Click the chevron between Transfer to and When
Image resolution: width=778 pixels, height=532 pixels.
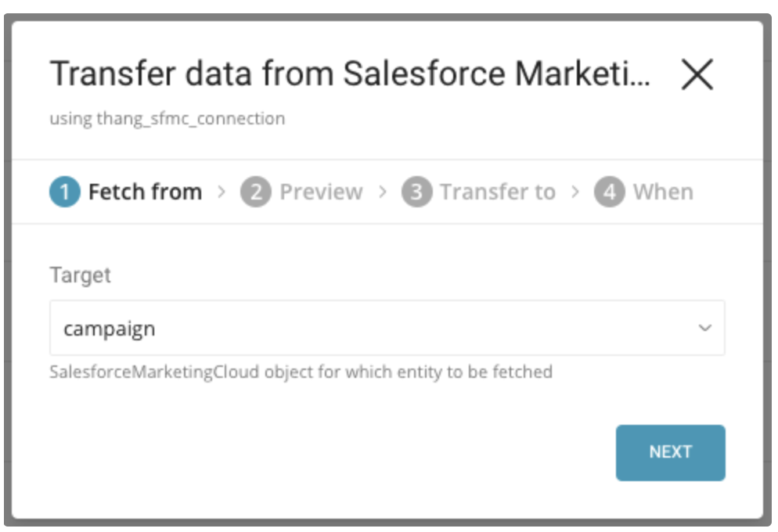pyautogui.click(x=575, y=192)
